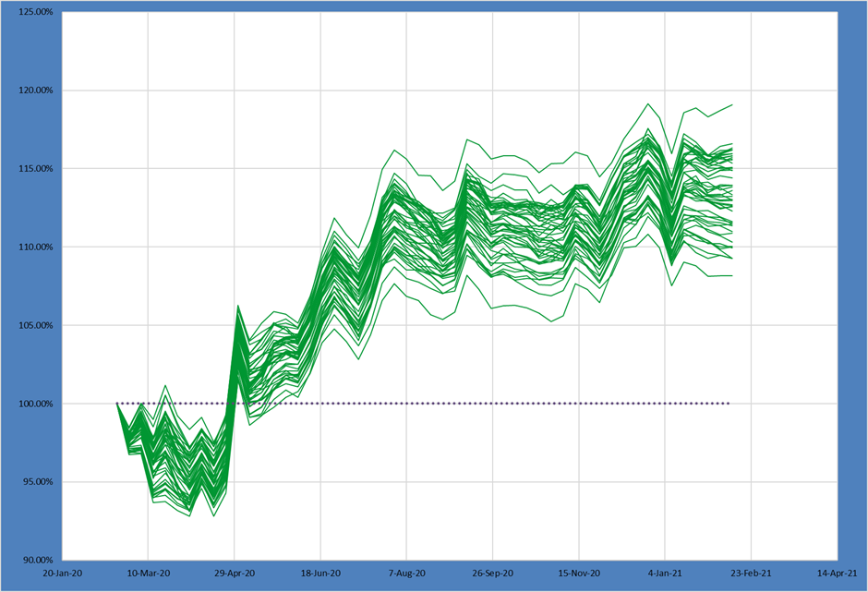
Task: Select the 105.00% y-axis label
Action: tap(36, 325)
